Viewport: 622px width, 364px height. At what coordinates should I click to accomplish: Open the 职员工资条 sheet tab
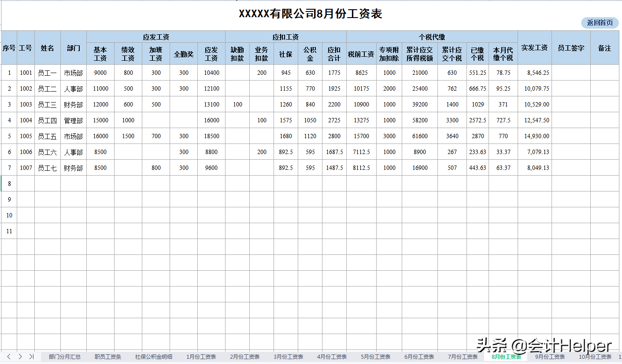pyautogui.click(x=108, y=357)
